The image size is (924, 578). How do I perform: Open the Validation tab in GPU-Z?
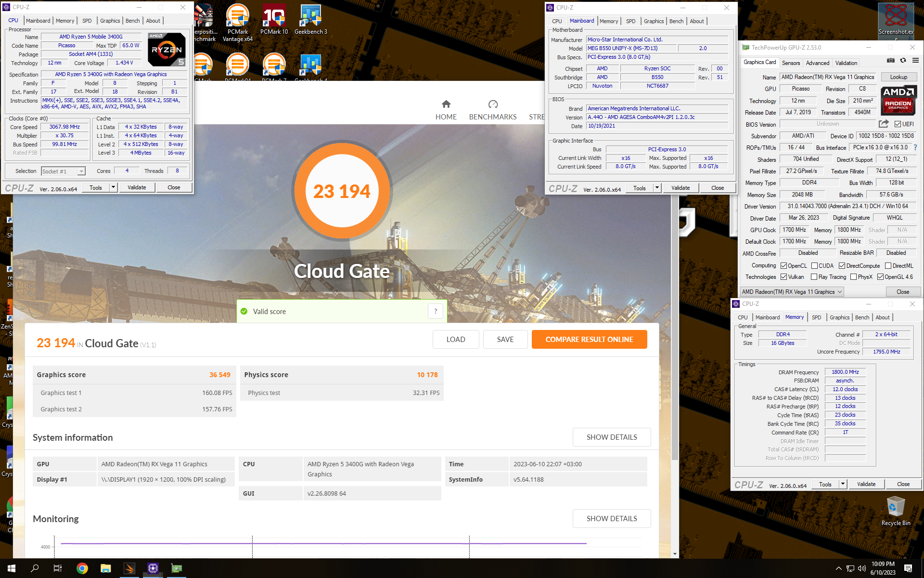pos(846,63)
